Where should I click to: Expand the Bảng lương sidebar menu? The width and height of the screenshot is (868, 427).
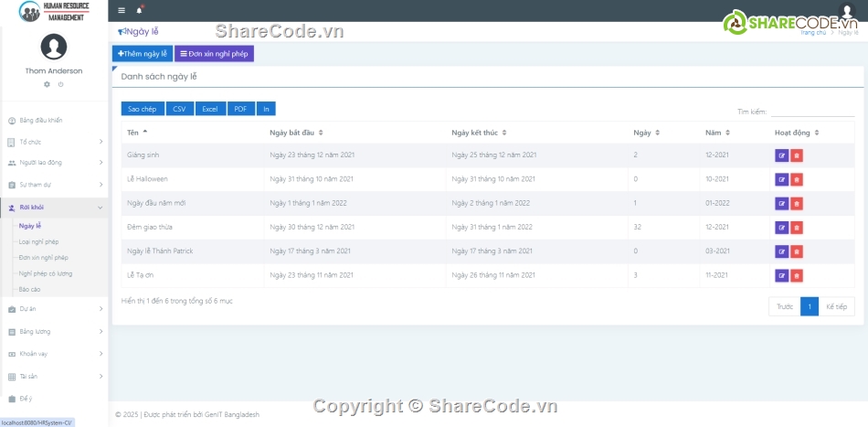[x=54, y=332]
